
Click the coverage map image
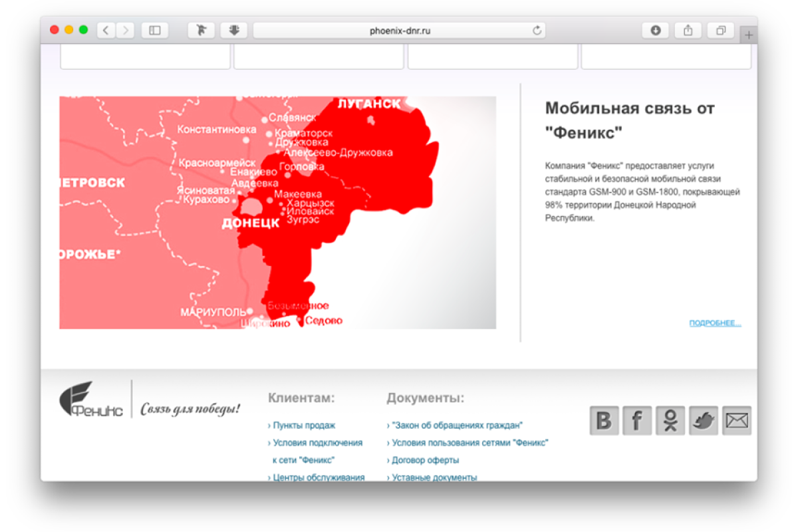coord(277,213)
